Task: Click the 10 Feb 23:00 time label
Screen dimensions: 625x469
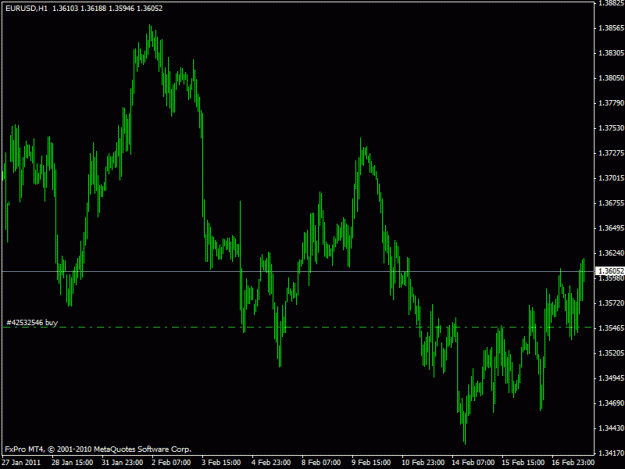Action: (x=423, y=462)
